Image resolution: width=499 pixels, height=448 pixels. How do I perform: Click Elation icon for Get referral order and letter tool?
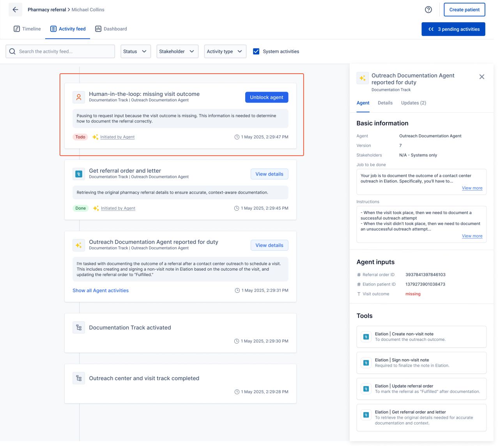pyautogui.click(x=366, y=415)
